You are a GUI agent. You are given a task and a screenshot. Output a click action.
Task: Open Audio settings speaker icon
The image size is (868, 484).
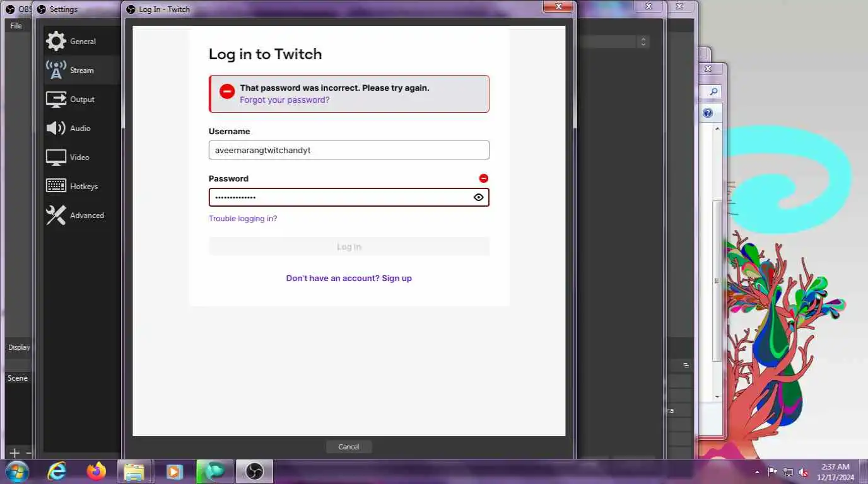pyautogui.click(x=56, y=128)
